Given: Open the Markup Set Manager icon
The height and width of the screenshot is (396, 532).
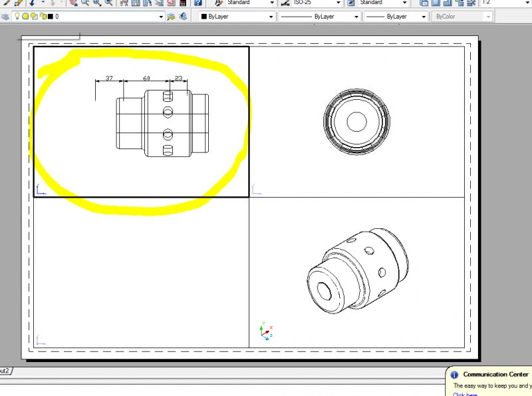Looking at the screenshot, I should coord(171,3).
